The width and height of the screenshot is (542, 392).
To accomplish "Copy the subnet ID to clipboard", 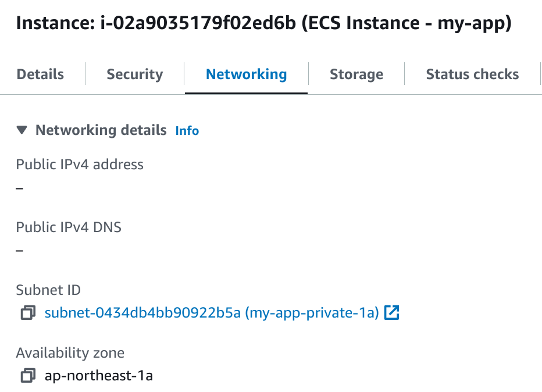I will (x=27, y=313).
